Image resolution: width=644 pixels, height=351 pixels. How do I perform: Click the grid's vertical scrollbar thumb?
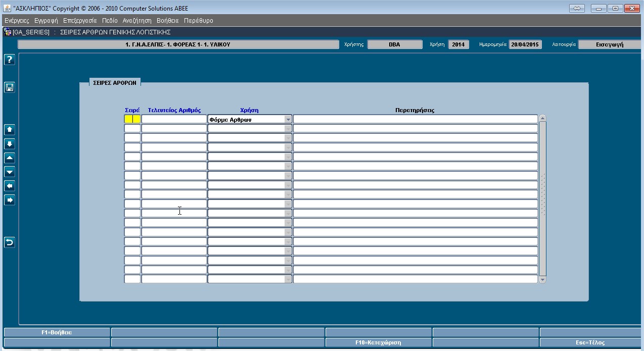tap(542, 199)
